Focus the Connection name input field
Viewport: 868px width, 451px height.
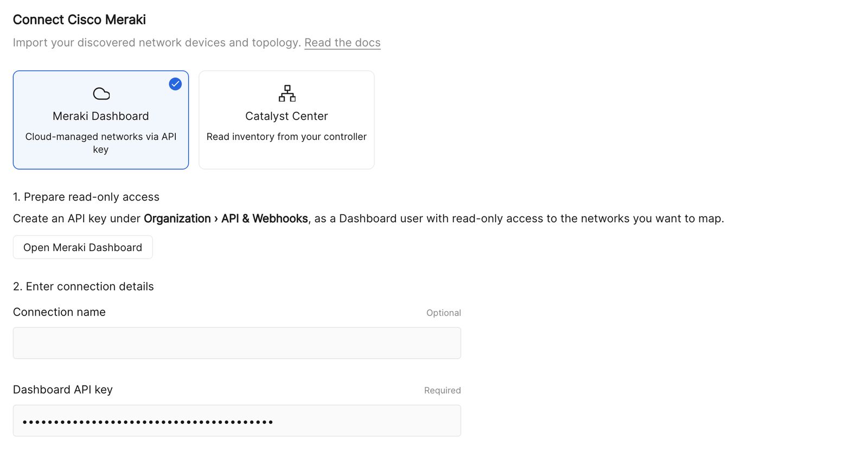[x=237, y=343]
